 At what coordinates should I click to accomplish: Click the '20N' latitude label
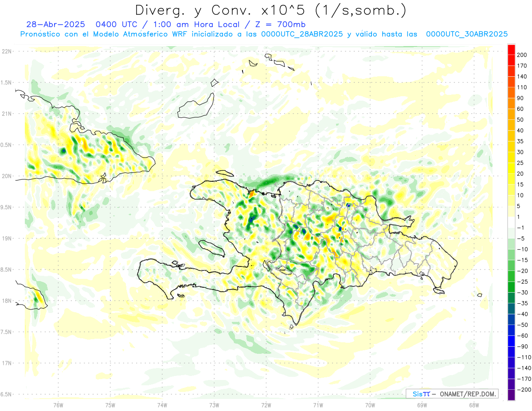pos(6,176)
